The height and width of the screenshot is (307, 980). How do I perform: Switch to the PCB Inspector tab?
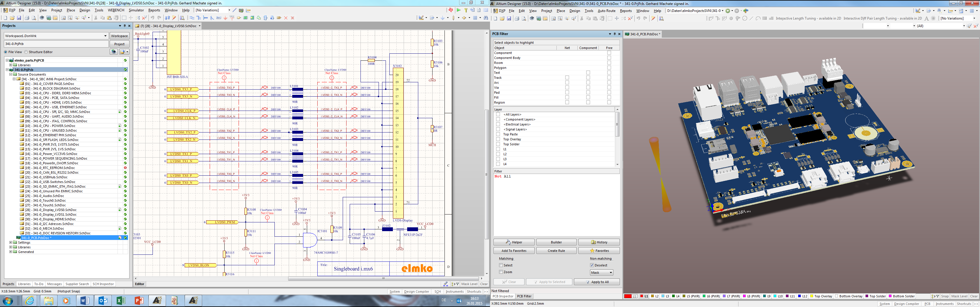pos(503,296)
